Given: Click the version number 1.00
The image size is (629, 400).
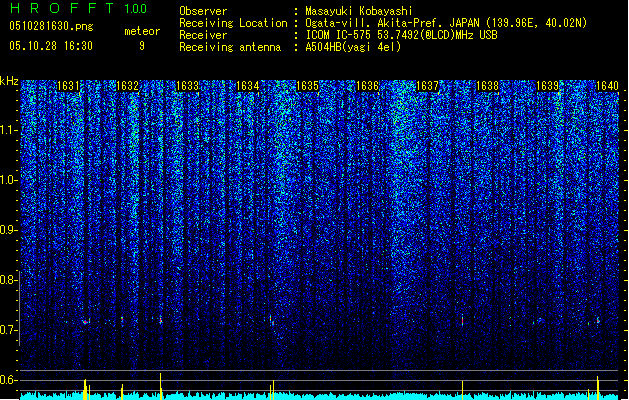Looking at the screenshot, I should (136, 8).
